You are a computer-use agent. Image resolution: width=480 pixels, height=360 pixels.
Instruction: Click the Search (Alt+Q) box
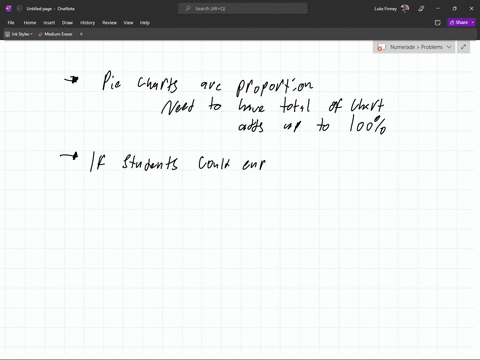243,9
